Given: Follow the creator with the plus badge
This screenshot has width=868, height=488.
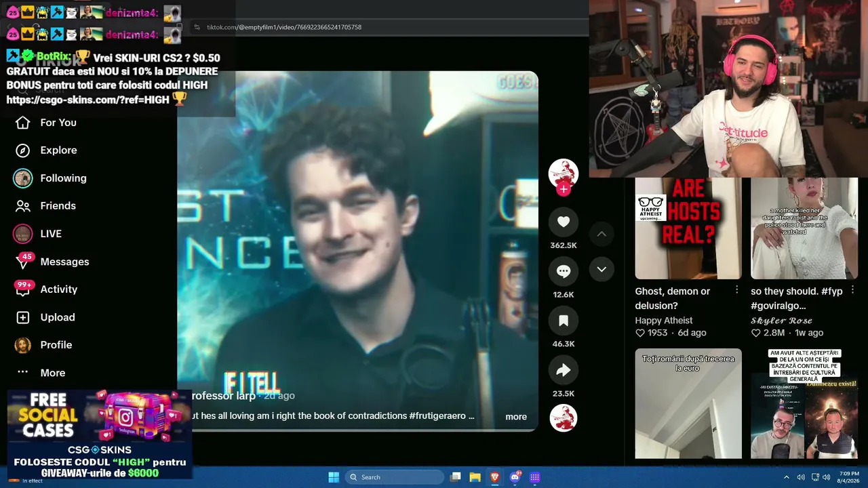Looking at the screenshot, I should click(564, 189).
